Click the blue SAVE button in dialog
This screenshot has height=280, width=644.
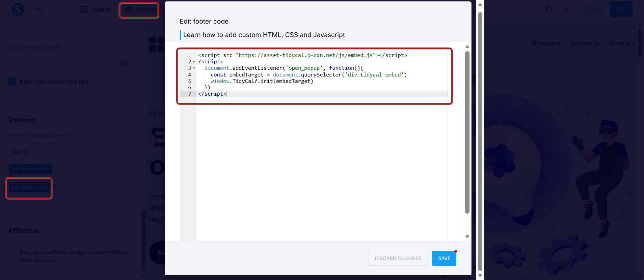[444, 258]
